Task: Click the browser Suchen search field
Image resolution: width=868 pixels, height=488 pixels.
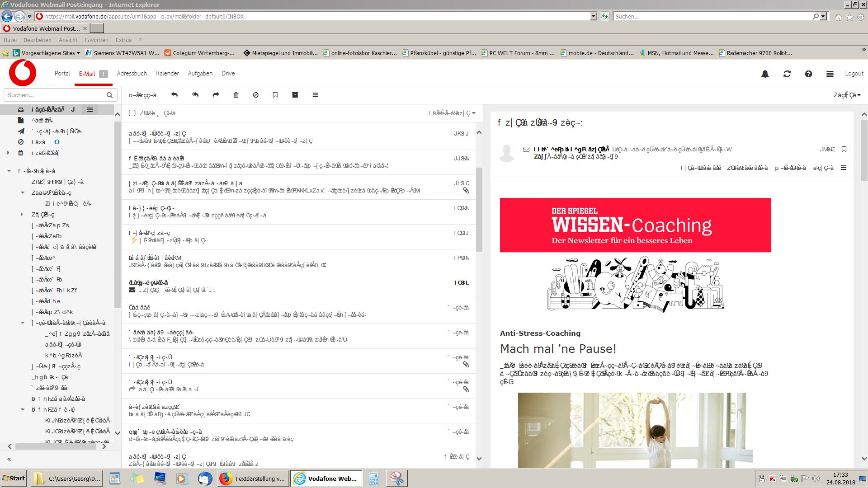Action: coord(713,16)
